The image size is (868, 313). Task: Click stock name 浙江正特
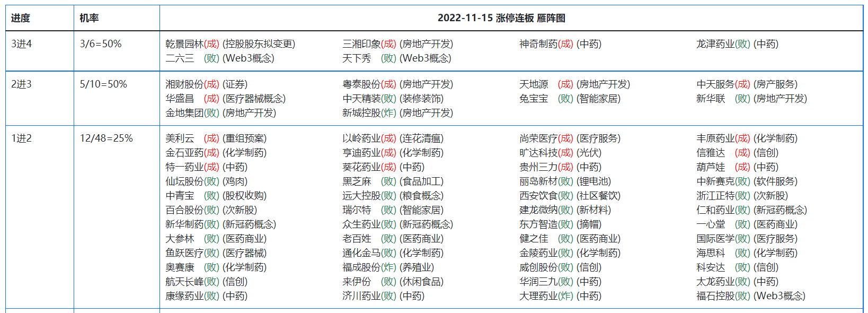click(715, 196)
